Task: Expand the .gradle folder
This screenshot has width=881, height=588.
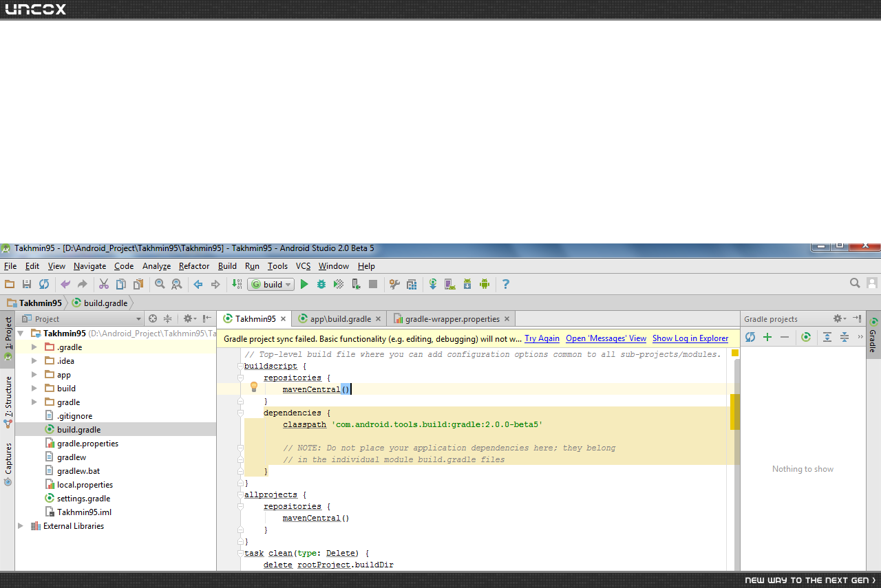Action: 34,347
